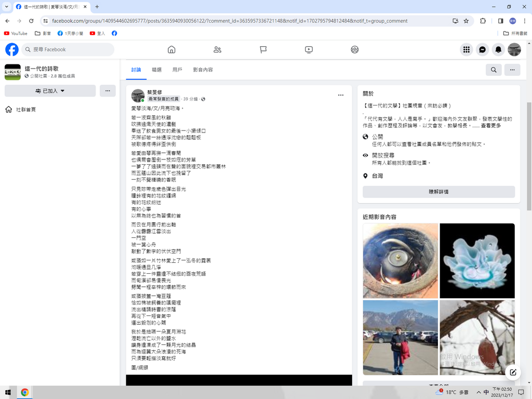532x399 pixels.
Task: Open Facebook Home feed icon
Action: click(171, 49)
